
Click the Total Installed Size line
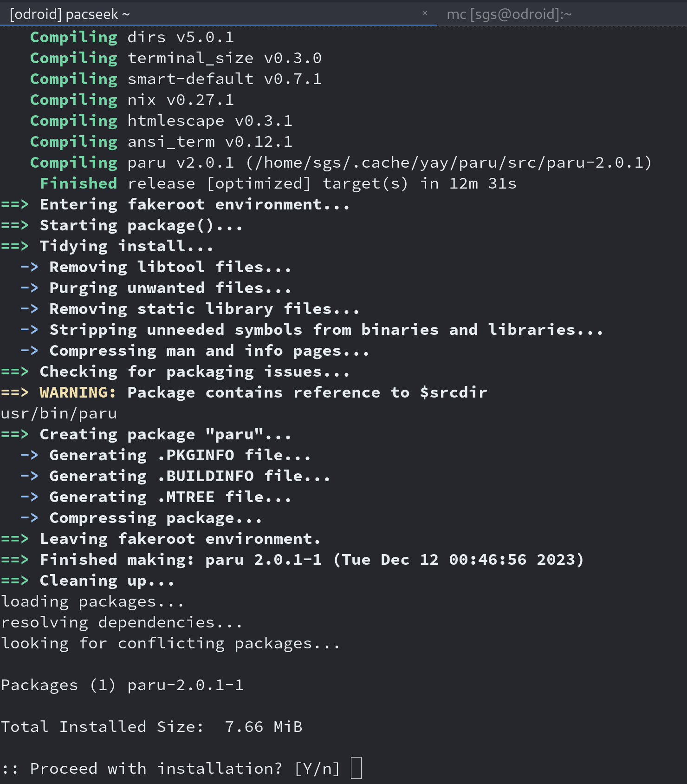click(151, 726)
